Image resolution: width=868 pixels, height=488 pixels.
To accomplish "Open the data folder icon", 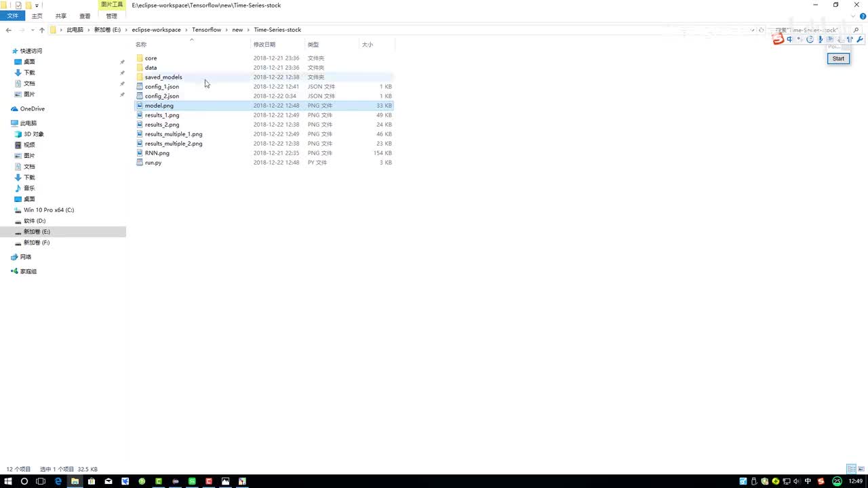I will (140, 68).
